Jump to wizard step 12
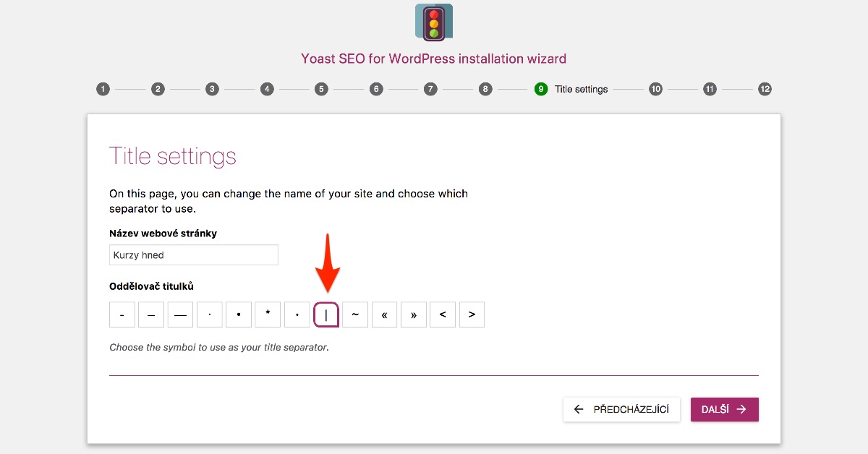The width and height of the screenshot is (868, 454). pyautogui.click(x=765, y=88)
